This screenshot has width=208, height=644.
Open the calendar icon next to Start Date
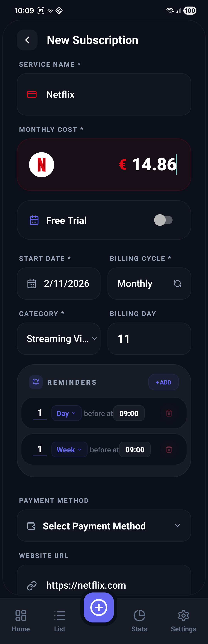pyautogui.click(x=32, y=283)
